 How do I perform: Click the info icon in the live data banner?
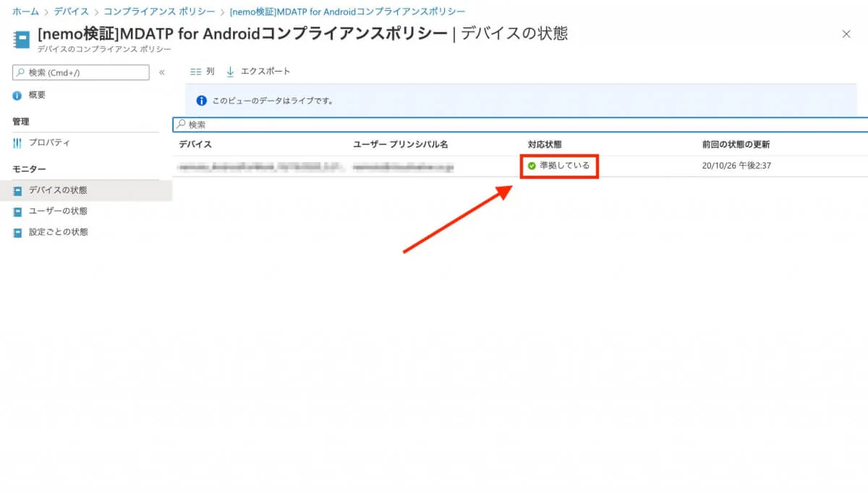pos(203,101)
